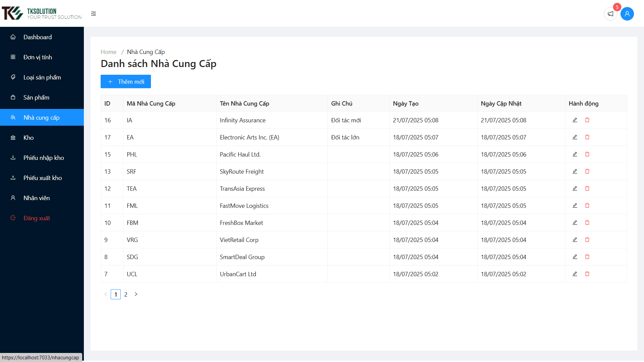
Task: Click the Thêm mới button
Action: coord(126,81)
